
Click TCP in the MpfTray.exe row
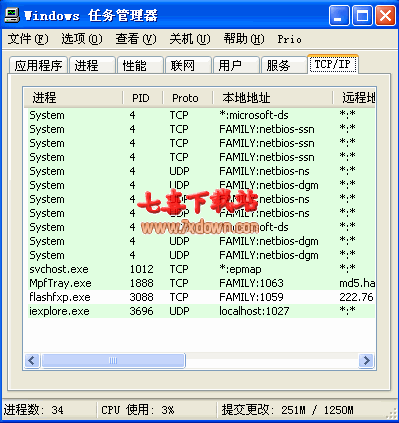tap(179, 283)
